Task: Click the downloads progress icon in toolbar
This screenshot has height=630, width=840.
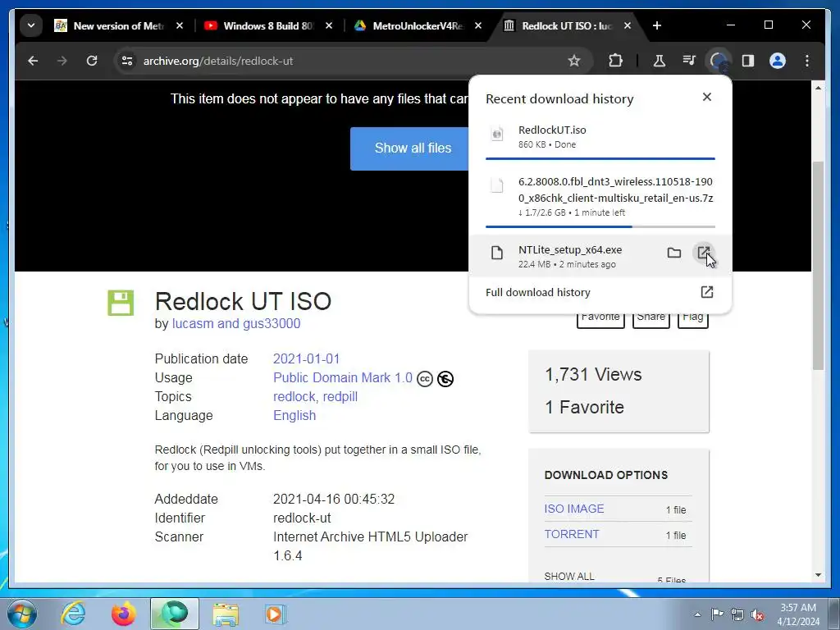Action: [718, 61]
